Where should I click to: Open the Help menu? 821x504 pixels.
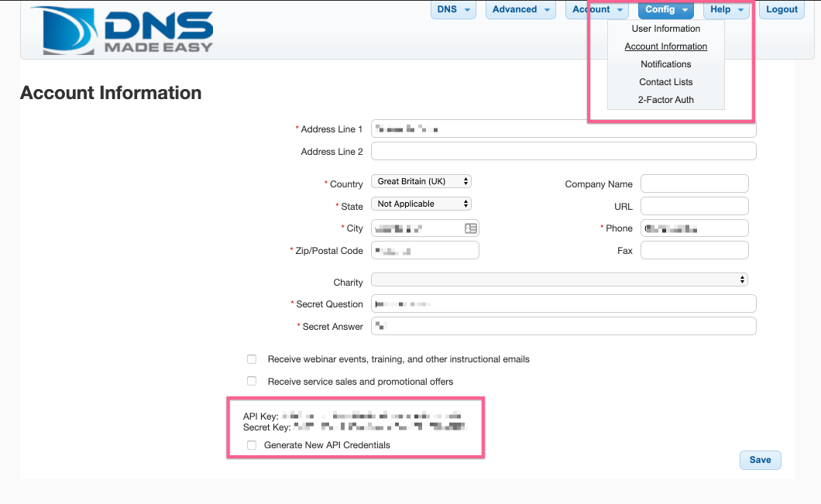pos(727,9)
